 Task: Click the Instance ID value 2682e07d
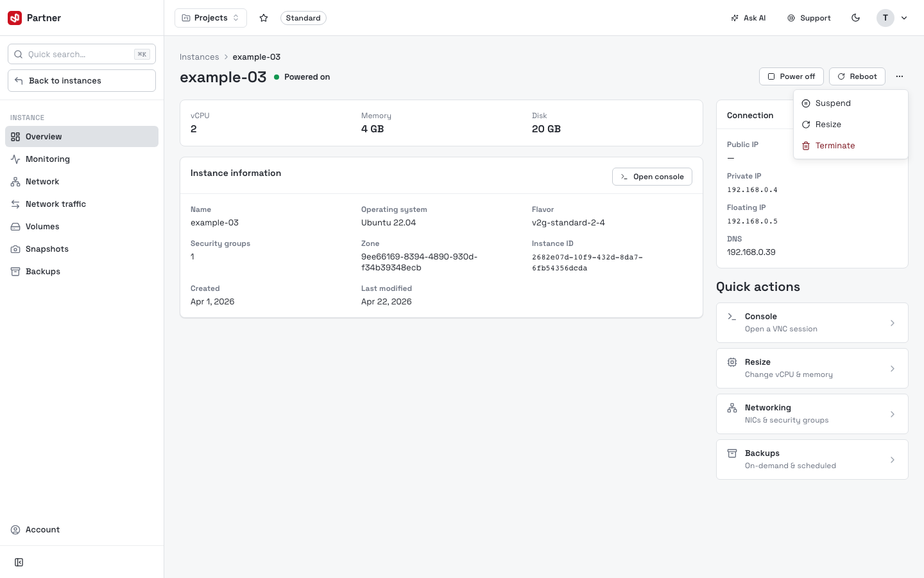[587, 263]
